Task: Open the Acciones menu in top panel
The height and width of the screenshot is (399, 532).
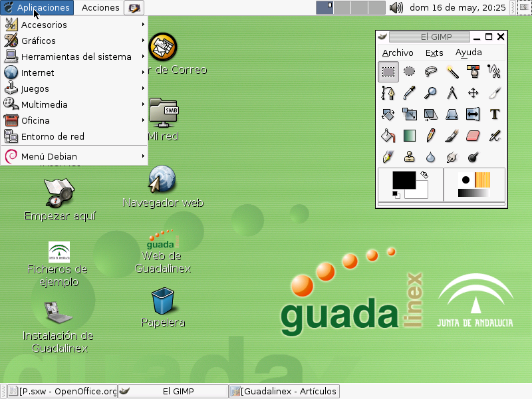Action: pyautogui.click(x=100, y=8)
